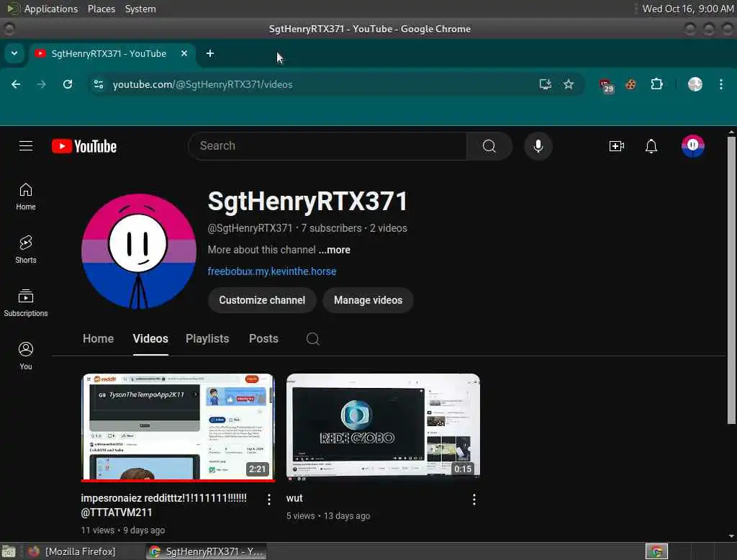
Task: Open Shorts in the sidebar
Action: [26, 250]
